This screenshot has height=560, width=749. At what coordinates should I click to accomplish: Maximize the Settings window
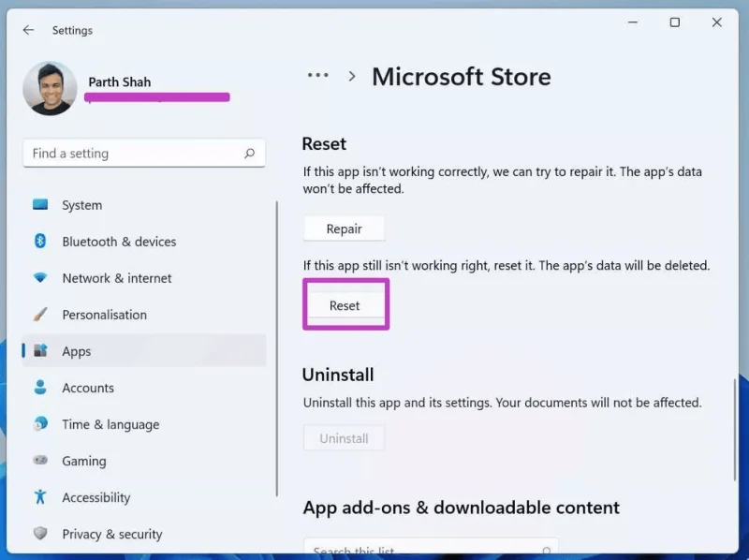click(675, 22)
